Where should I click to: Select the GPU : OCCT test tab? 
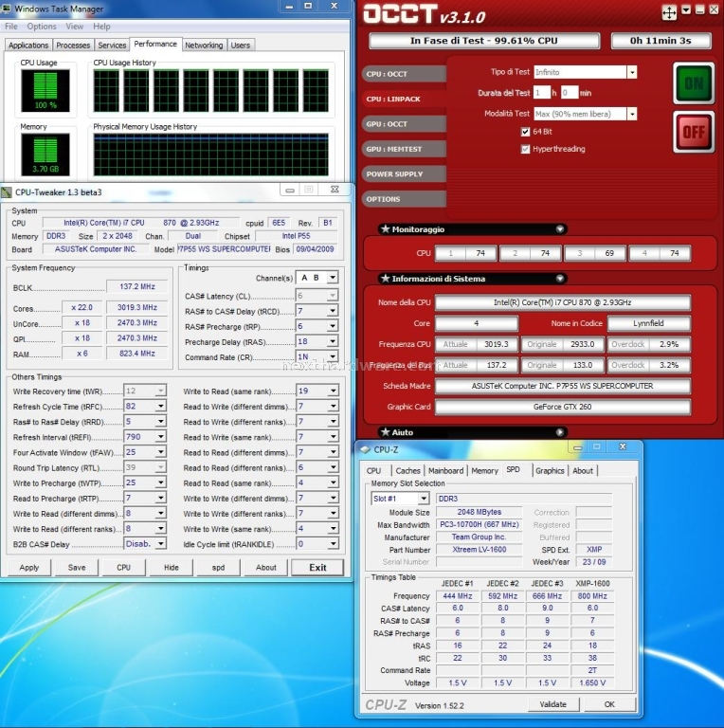tap(404, 124)
